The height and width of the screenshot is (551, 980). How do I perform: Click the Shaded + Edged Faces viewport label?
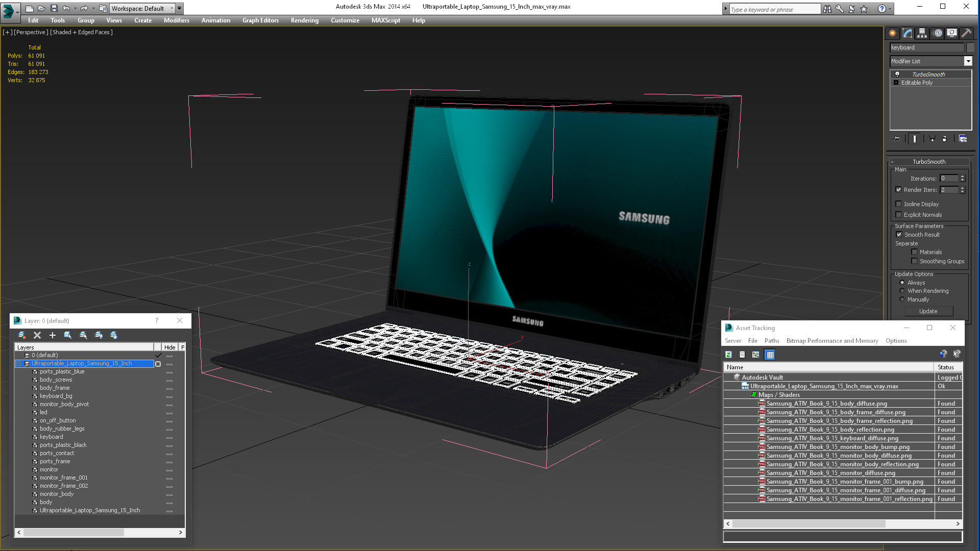tap(82, 32)
